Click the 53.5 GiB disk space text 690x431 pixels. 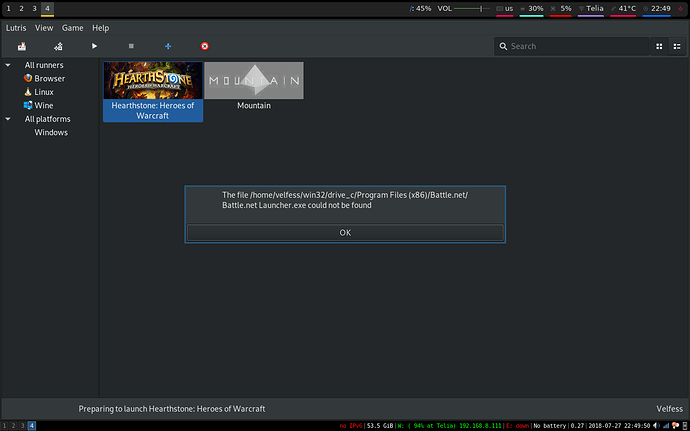click(380, 426)
